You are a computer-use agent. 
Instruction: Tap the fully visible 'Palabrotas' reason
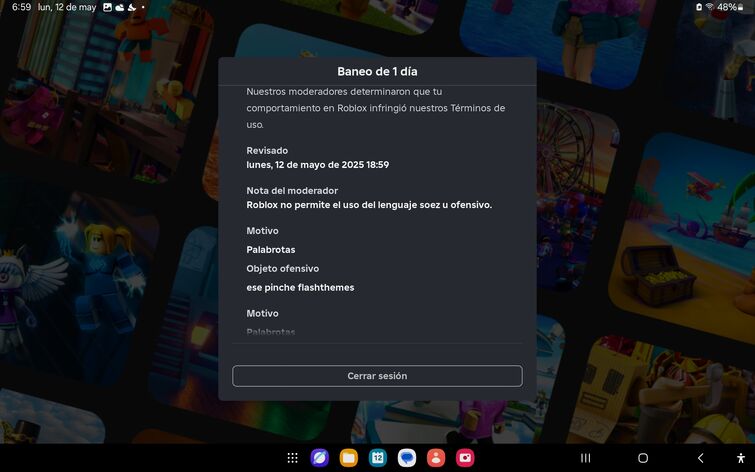(x=271, y=249)
